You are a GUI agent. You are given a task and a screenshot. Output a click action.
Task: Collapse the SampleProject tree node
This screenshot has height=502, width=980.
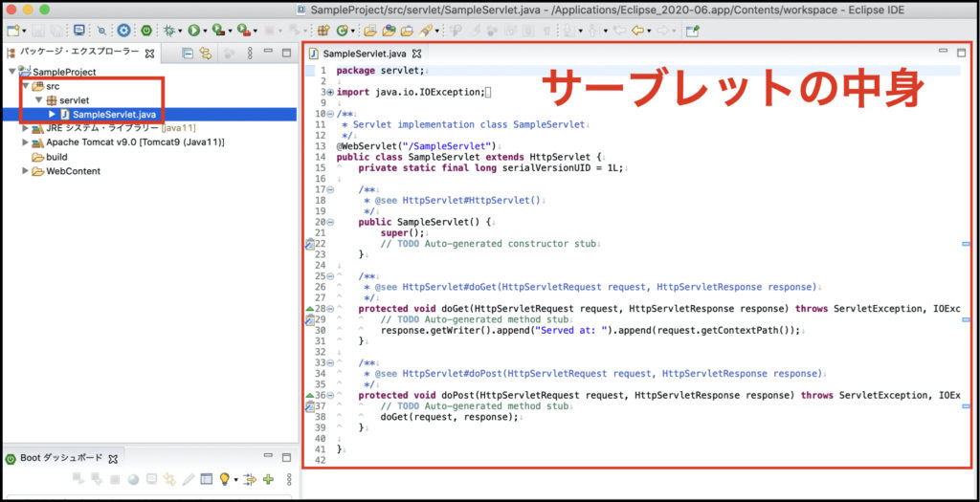click(x=12, y=71)
